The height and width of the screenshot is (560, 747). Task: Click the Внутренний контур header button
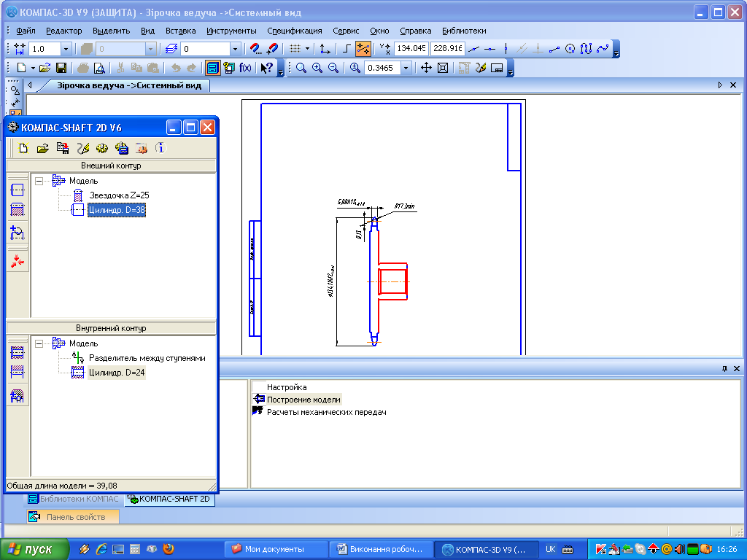tap(111, 328)
